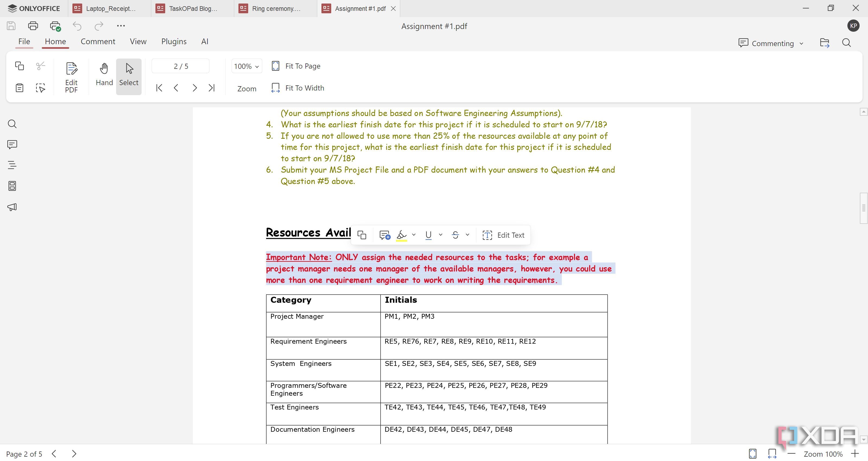Click the Quick Print icon
The image size is (868, 461).
(x=55, y=26)
